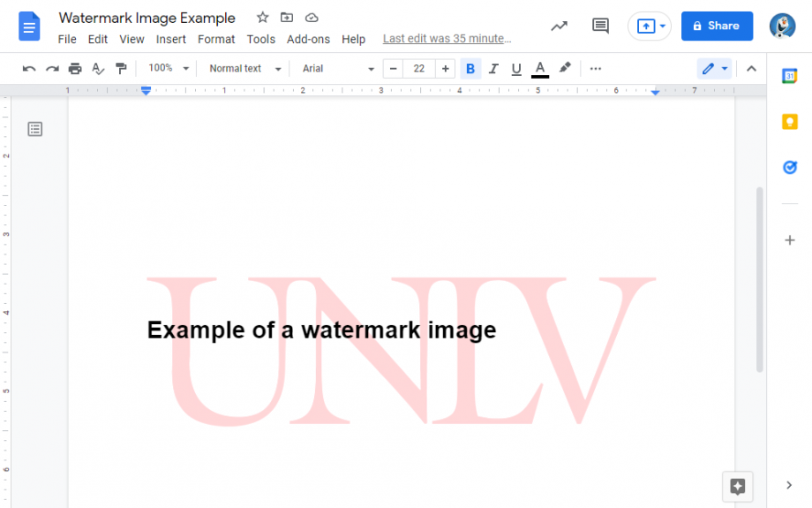Run spelling and grammar check icon
Screen dimensions: 812x508
click(98, 68)
